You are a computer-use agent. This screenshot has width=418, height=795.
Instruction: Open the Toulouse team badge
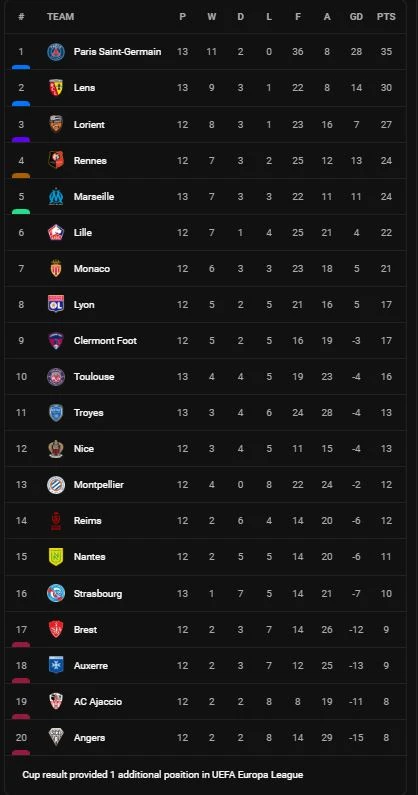coord(56,377)
